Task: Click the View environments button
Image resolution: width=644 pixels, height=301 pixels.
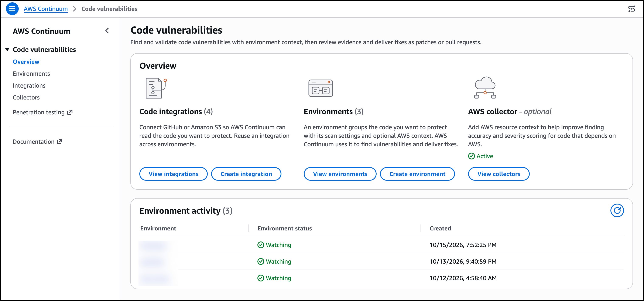Action: pyautogui.click(x=340, y=174)
